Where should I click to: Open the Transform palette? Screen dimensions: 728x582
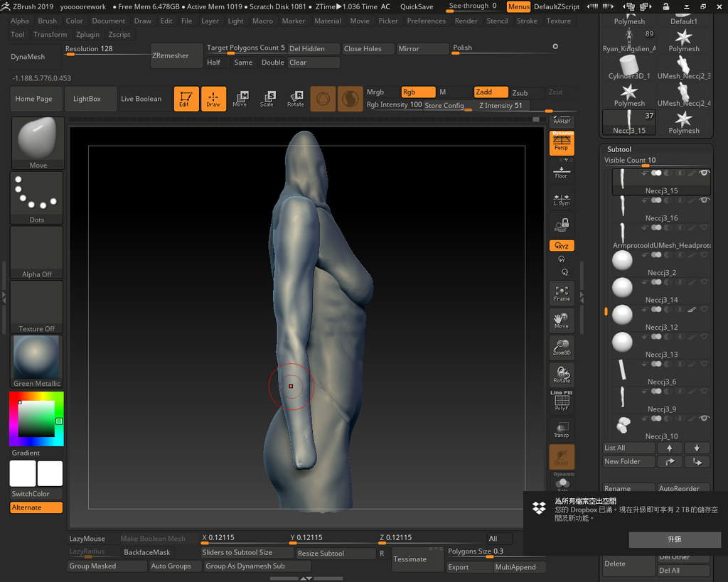(50, 34)
